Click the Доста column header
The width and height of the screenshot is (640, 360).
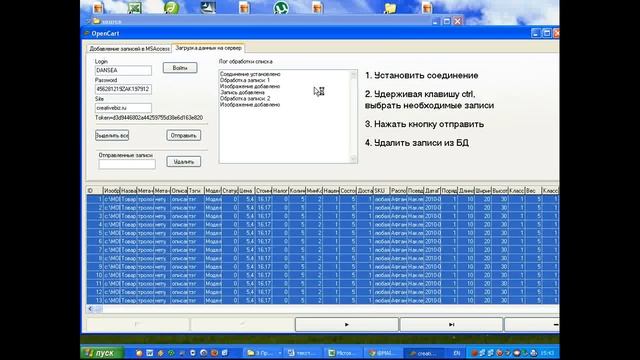point(364,191)
